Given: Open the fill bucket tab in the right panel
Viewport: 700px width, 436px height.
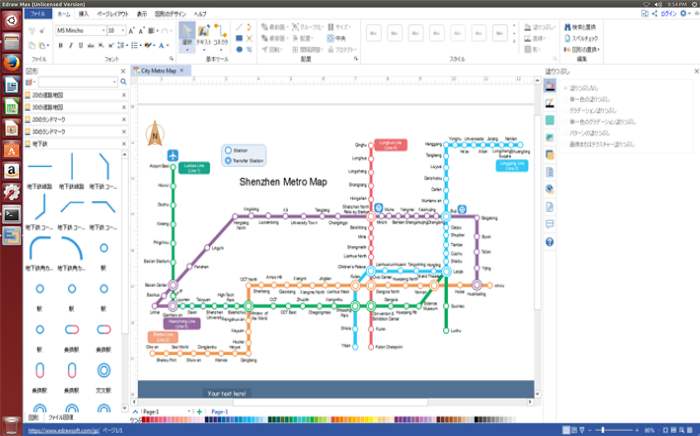Looking at the screenshot, I should pyautogui.click(x=550, y=85).
